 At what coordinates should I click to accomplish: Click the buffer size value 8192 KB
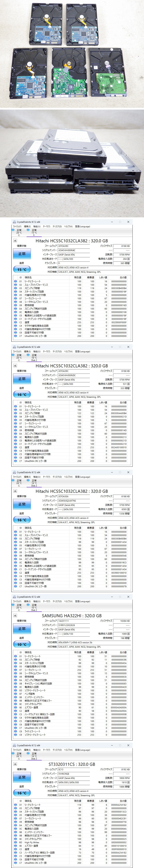pyautogui.click(x=122, y=770)
